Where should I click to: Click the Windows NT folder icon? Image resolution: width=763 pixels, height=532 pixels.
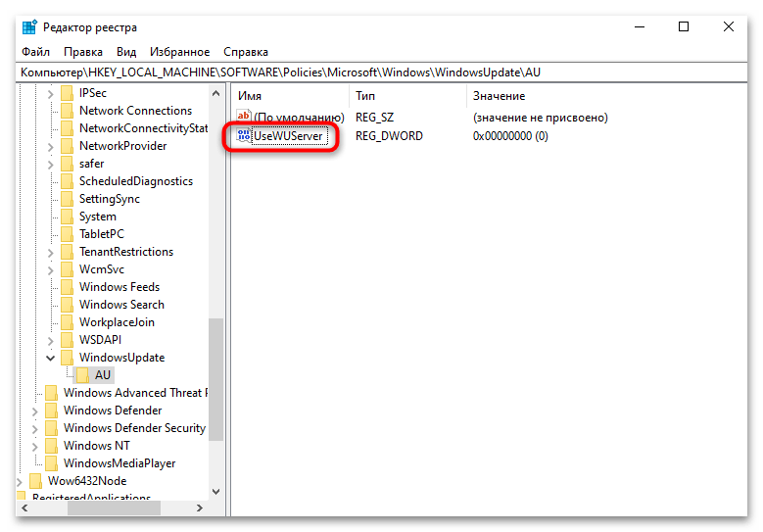tap(52, 446)
